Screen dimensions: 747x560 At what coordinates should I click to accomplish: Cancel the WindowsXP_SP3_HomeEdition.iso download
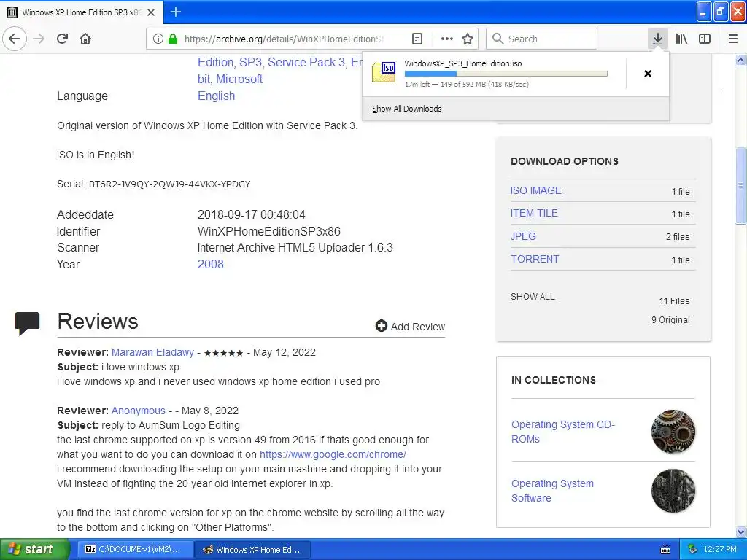tap(648, 74)
